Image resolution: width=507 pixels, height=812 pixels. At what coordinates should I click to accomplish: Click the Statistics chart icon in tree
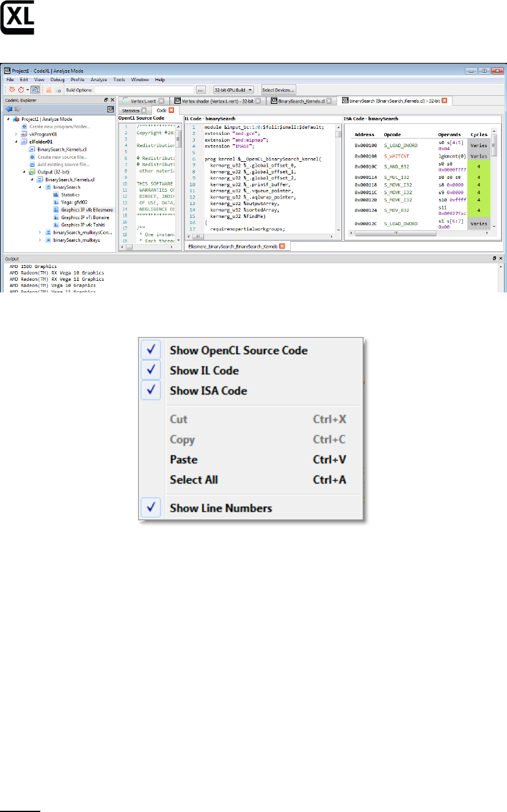[x=56, y=195]
